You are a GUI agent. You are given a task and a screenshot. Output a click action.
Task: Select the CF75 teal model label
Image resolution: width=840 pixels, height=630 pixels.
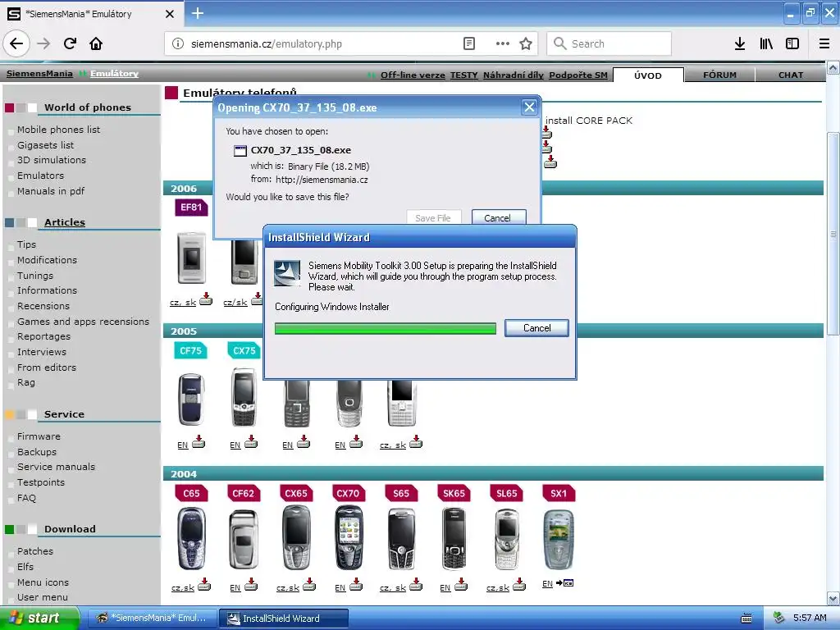click(190, 350)
